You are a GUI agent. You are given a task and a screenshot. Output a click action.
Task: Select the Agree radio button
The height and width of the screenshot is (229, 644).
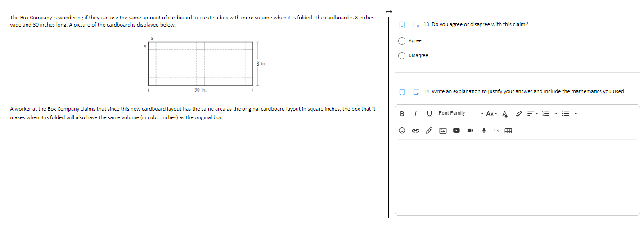pyautogui.click(x=402, y=41)
